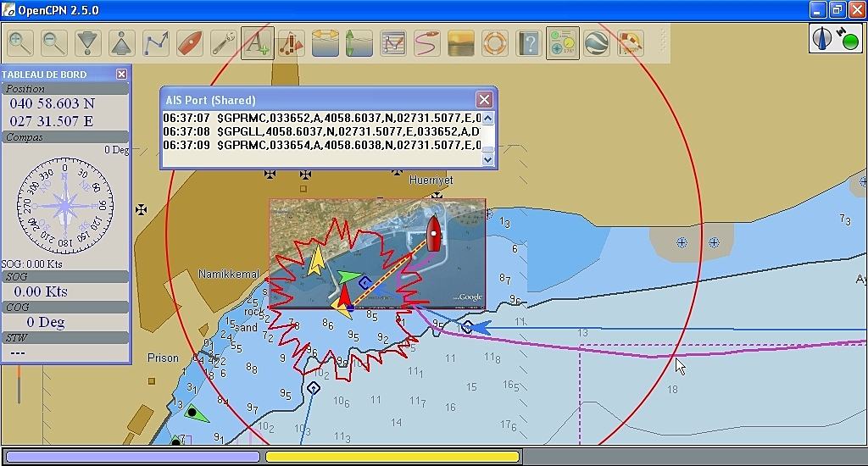Minimize the OpenCPN window
This screenshot has width=868, height=466.
coord(818,10)
